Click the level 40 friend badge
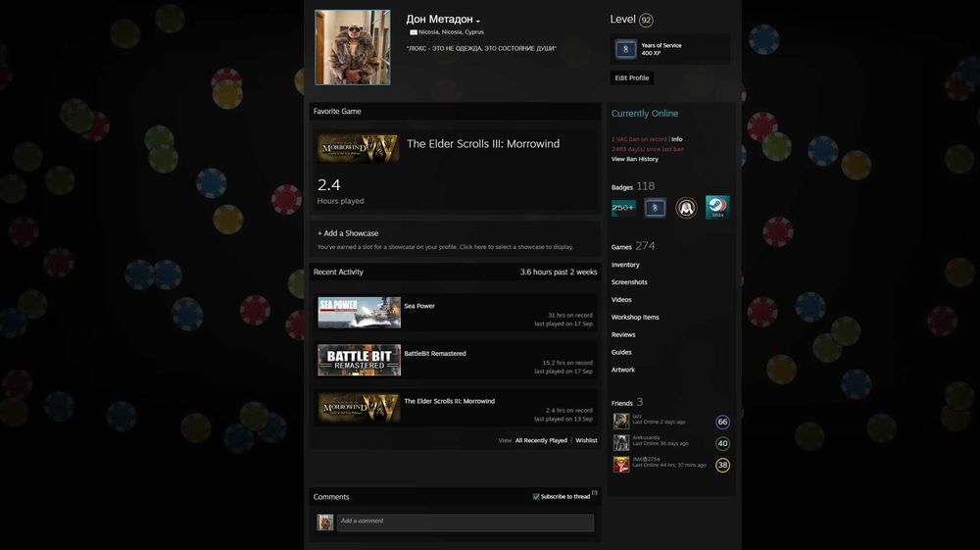980x550 pixels. pos(722,443)
